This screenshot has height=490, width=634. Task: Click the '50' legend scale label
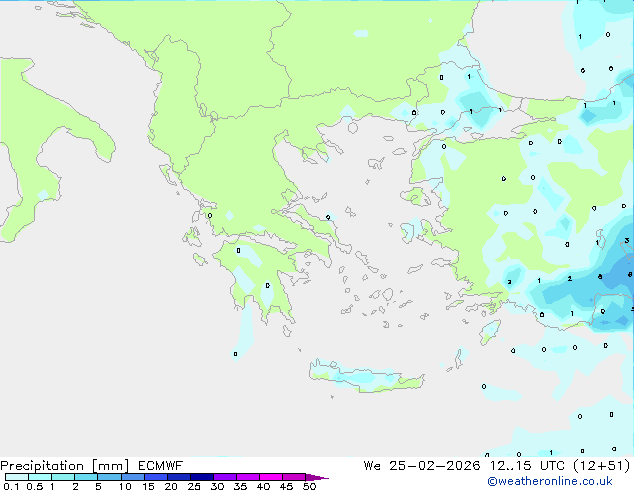(310, 486)
